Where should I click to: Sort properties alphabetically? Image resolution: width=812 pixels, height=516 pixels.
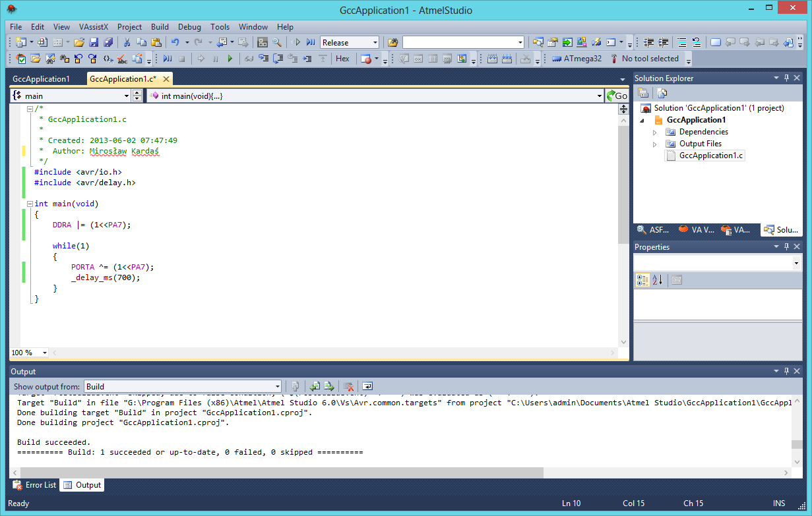(x=657, y=280)
